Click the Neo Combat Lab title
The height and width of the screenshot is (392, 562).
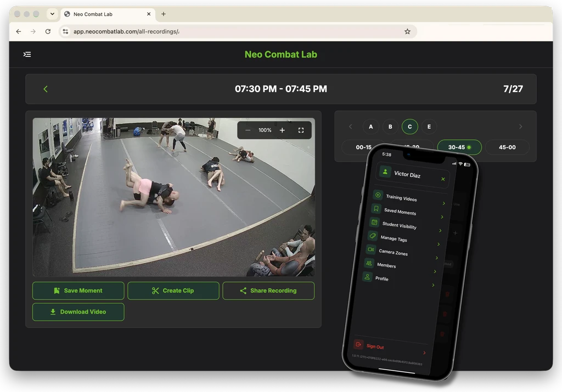(x=280, y=54)
